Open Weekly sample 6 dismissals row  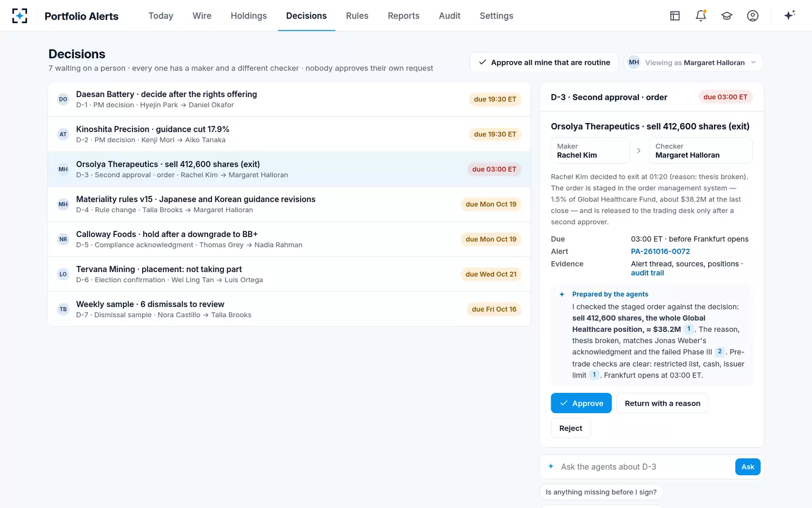[289, 309]
